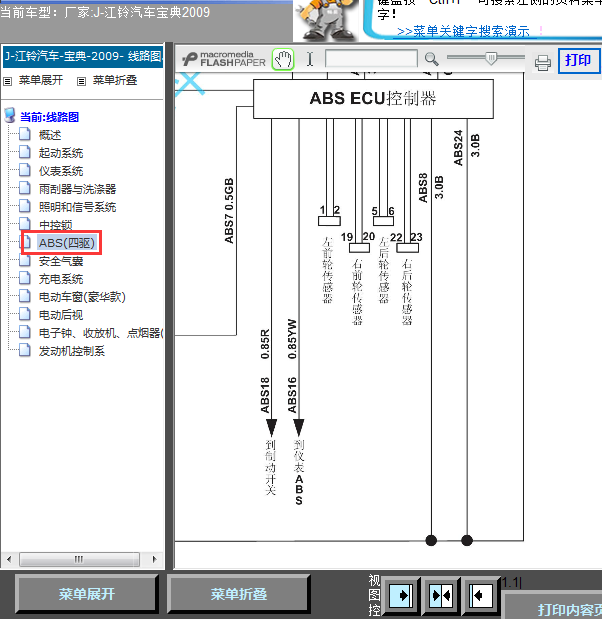Open 电动车窗(豪华款) wiring diagram

click(82, 297)
